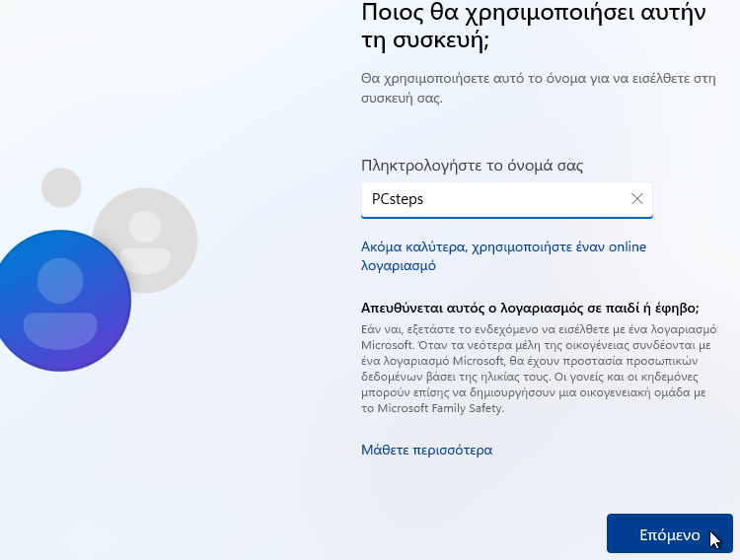Click the bold question about child or teen account
740x560 pixels.
click(530, 308)
